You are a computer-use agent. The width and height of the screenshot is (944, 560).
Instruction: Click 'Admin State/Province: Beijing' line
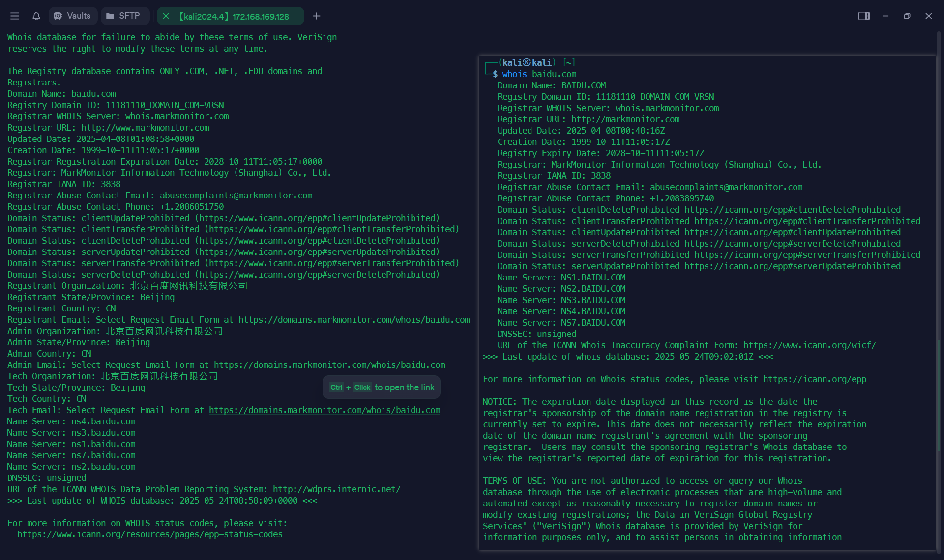click(x=79, y=342)
